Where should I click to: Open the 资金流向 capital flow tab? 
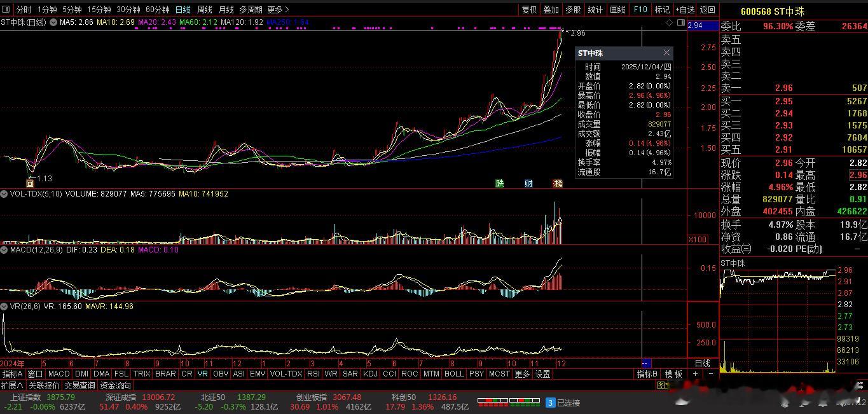click(115, 385)
